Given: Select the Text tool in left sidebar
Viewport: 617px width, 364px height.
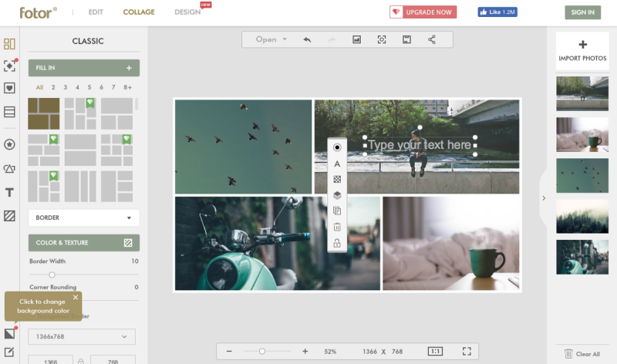Looking at the screenshot, I should tap(9, 193).
